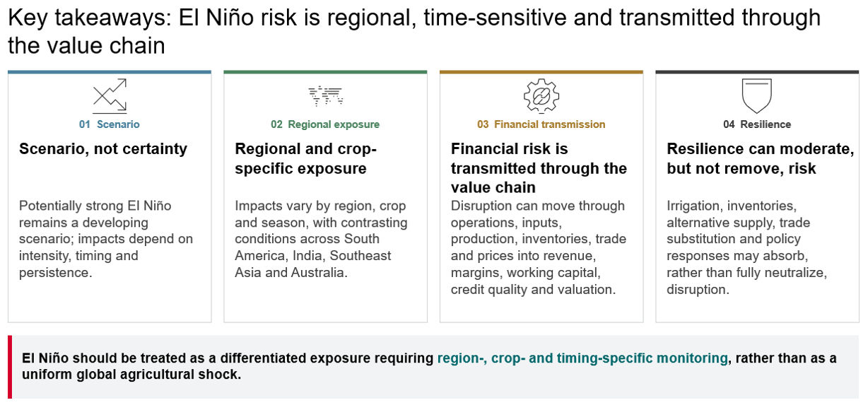
Task: Click the 'Regional and crop-specific exposure' heading
Action: click(306, 158)
